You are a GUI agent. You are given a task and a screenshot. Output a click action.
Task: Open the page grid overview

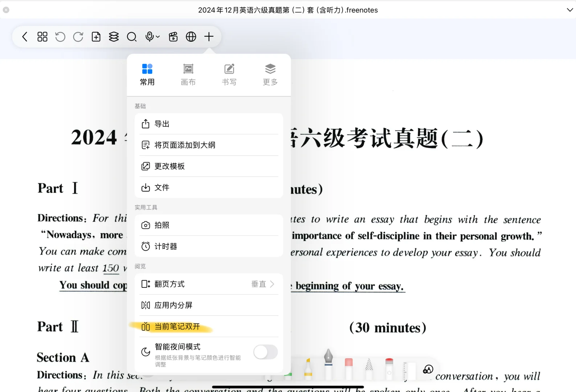click(42, 37)
